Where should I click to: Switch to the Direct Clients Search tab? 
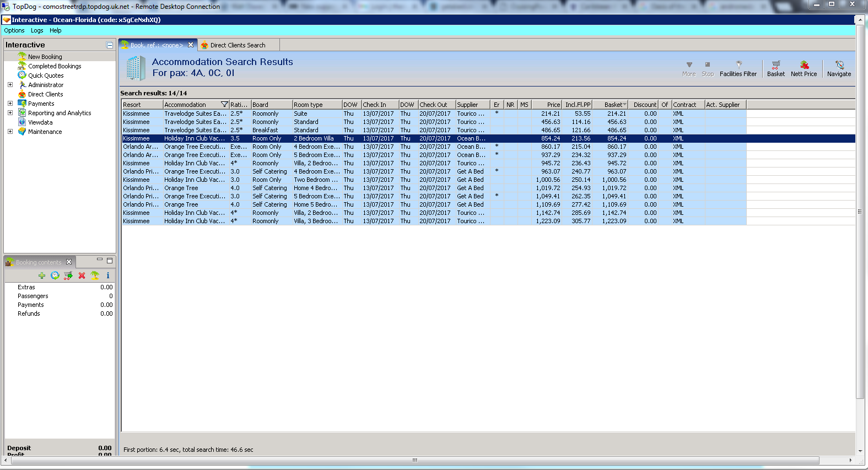point(238,45)
